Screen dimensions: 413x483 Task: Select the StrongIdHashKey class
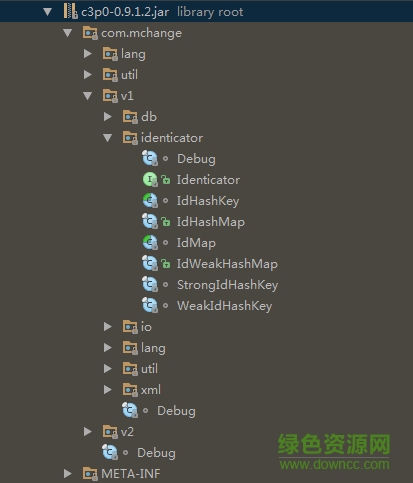pyautogui.click(x=227, y=285)
